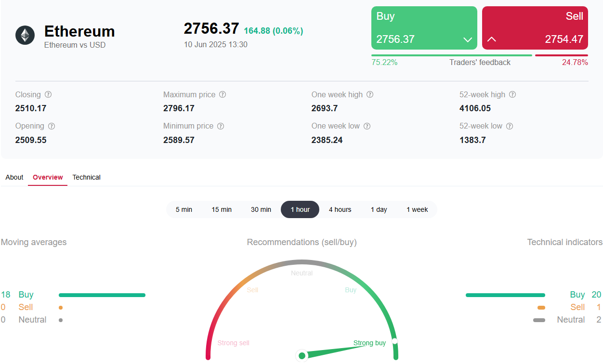Click the One week high help icon
603x364 pixels.
click(370, 95)
